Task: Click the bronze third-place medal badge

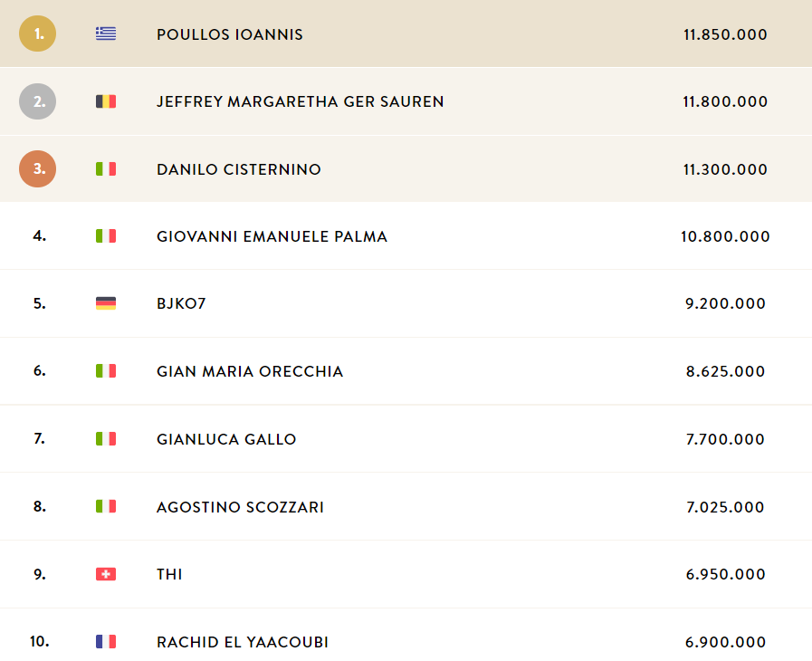Action: pyautogui.click(x=37, y=169)
